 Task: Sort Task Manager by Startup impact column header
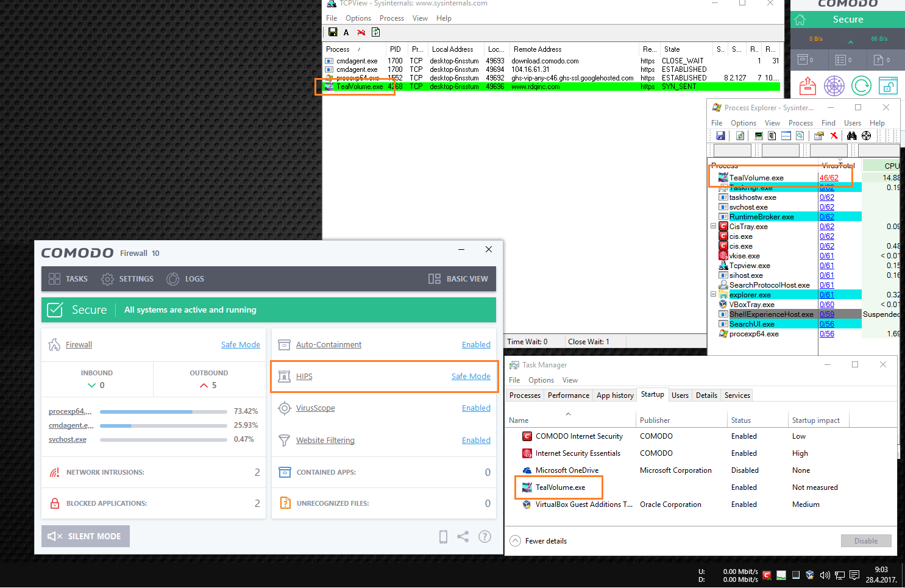818,420
